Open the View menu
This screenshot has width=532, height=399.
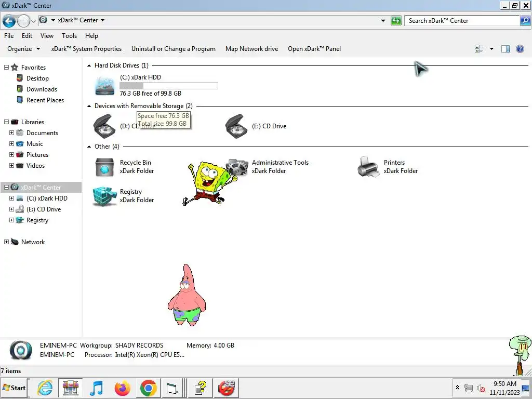[x=47, y=36]
